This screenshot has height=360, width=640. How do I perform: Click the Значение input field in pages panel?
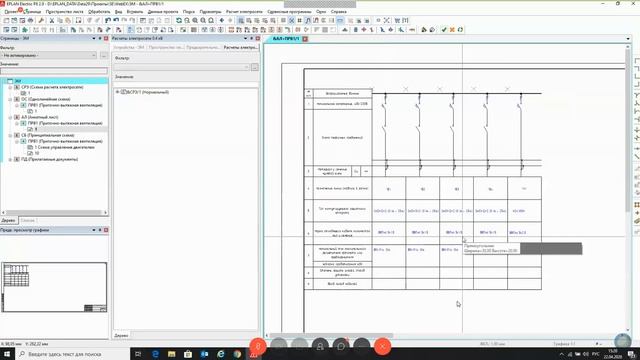click(54, 71)
